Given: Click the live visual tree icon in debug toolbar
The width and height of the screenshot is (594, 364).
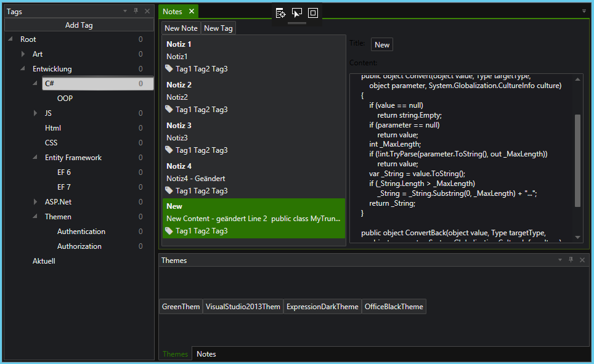Looking at the screenshot, I should pyautogui.click(x=280, y=13).
